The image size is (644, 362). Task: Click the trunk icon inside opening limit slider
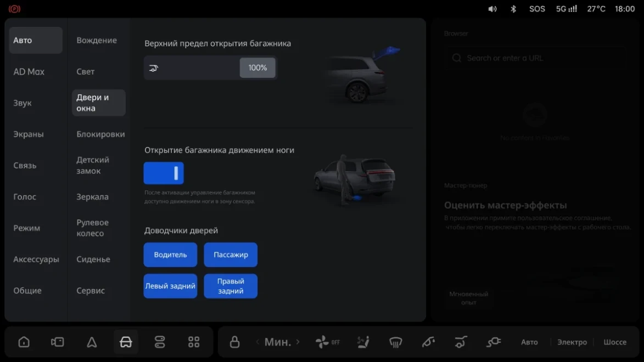click(154, 68)
